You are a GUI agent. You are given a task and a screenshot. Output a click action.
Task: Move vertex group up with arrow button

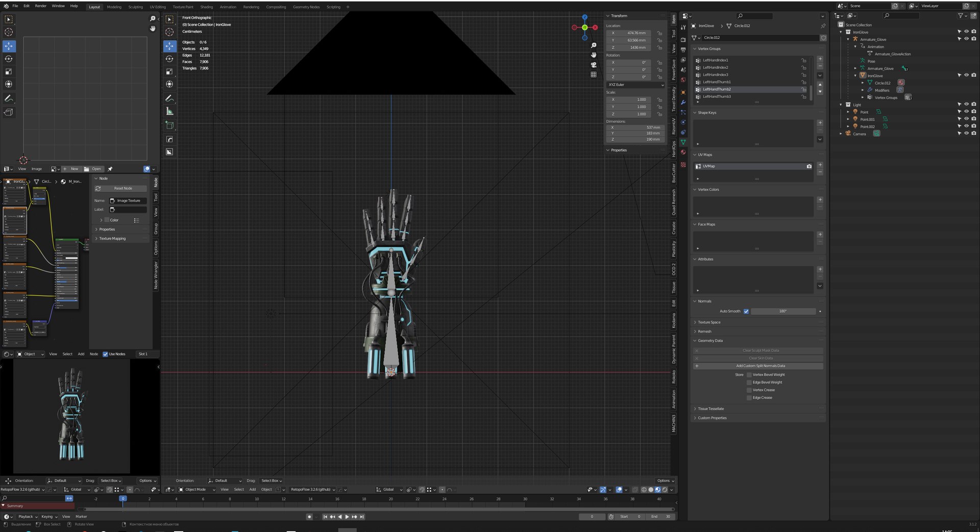click(x=820, y=84)
